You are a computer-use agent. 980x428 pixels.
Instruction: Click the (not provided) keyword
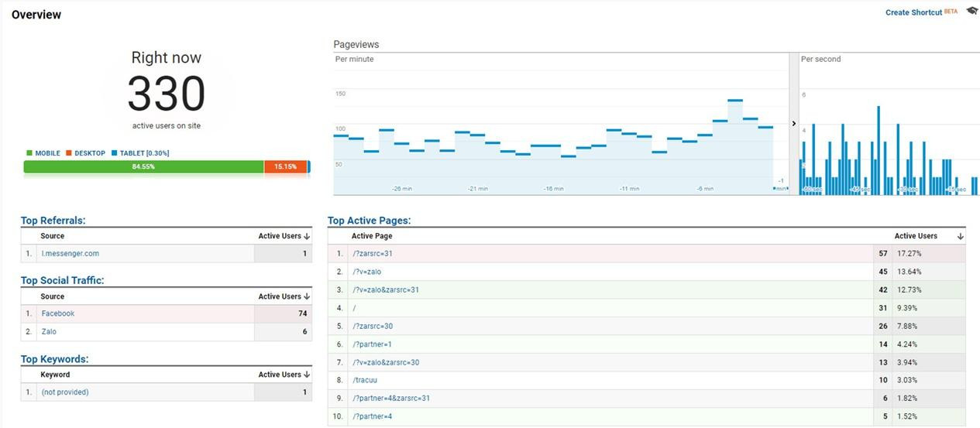point(65,392)
